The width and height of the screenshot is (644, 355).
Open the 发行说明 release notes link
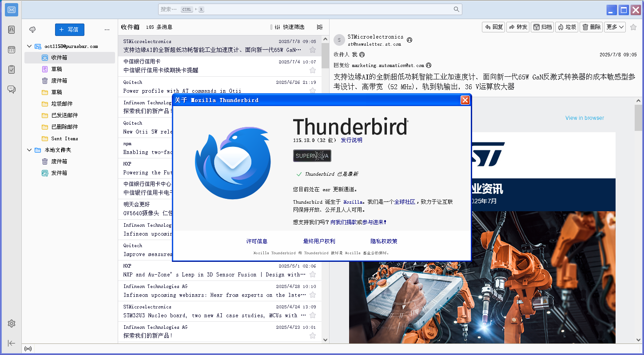351,140
